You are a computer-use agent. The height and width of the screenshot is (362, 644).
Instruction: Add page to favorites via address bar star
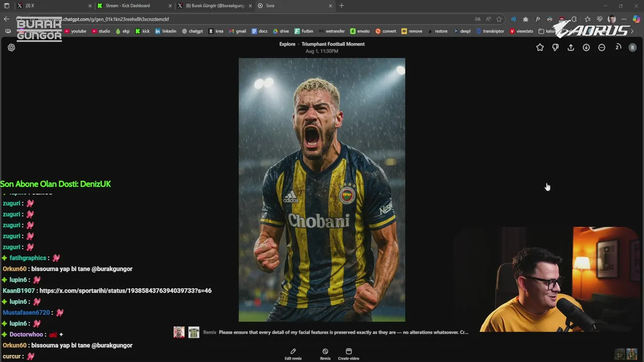[x=499, y=19]
